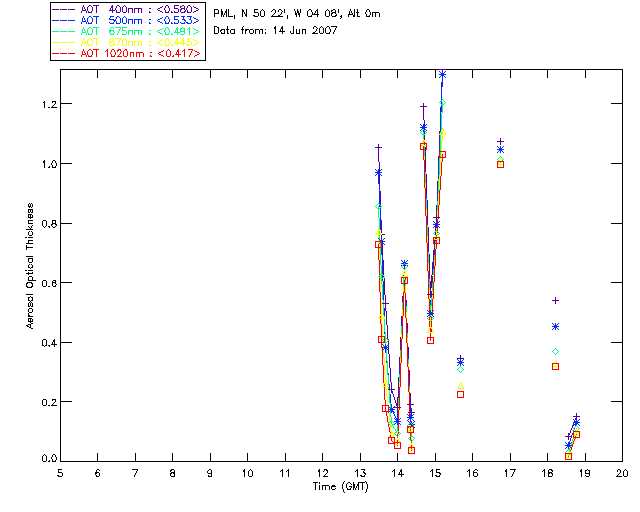Click the x-axis tick label '19'
Viewport: 640px width, 512px height.
coord(585,473)
